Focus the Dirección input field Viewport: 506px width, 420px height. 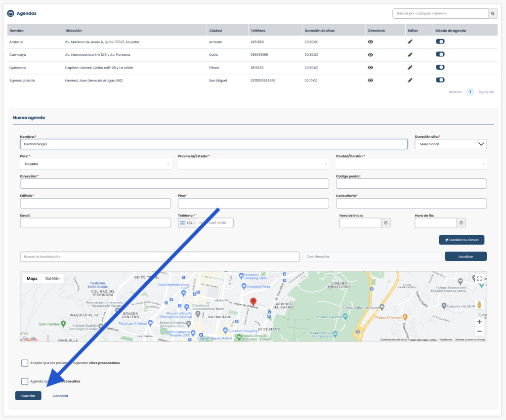point(174,184)
